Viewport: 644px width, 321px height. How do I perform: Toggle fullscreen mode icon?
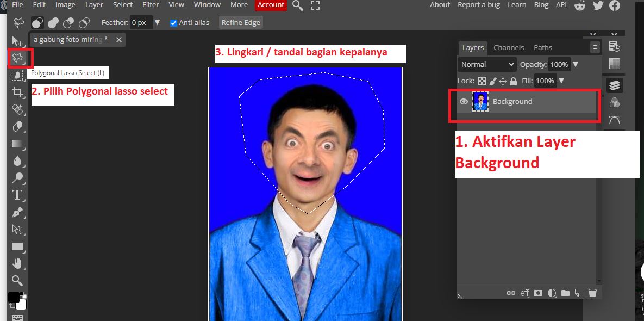pos(315,5)
